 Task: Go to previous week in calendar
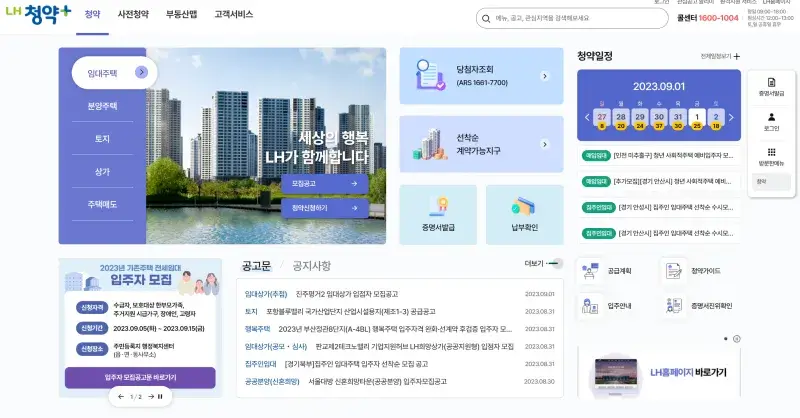(587, 117)
